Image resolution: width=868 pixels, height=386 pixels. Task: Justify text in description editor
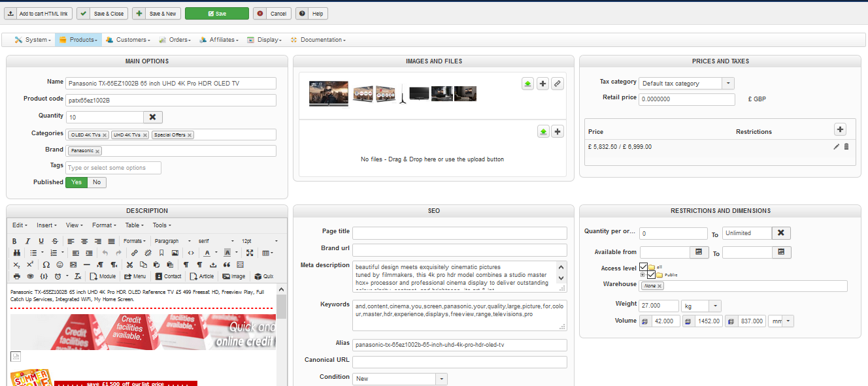click(112, 241)
